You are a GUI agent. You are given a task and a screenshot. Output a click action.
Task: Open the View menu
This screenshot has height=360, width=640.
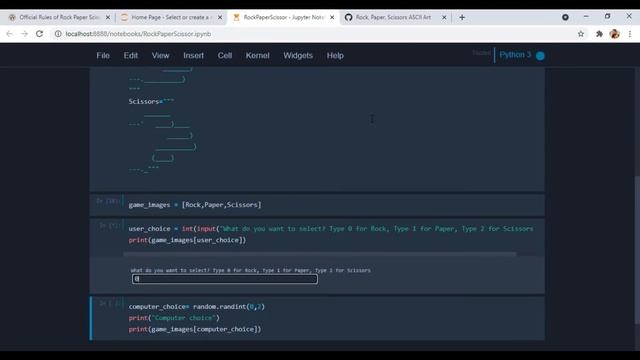[160, 56]
